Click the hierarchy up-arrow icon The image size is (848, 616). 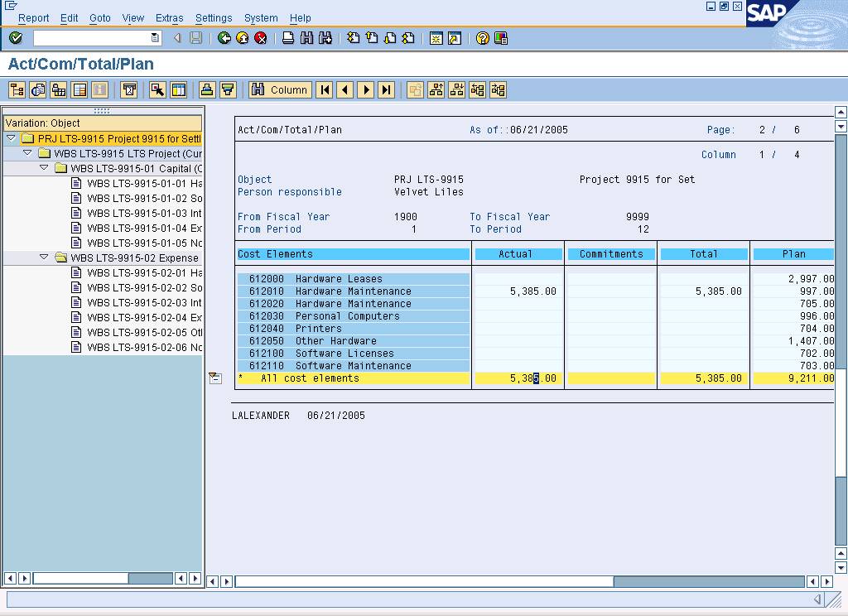(x=436, y=89)
